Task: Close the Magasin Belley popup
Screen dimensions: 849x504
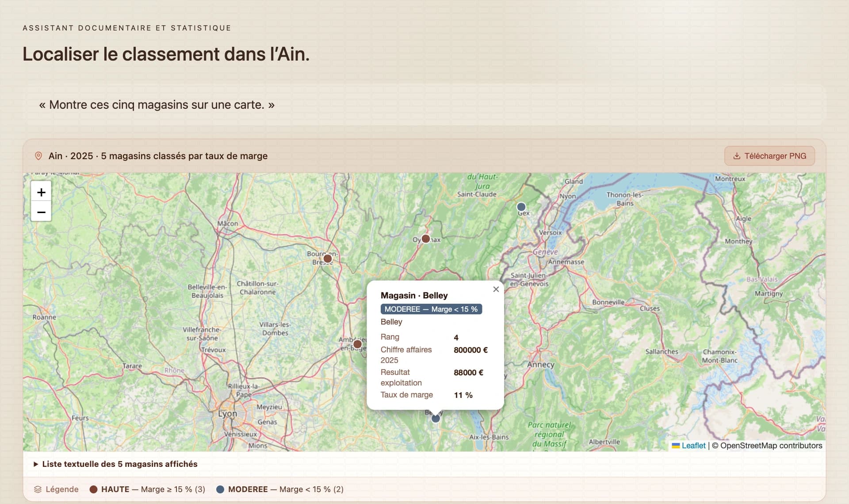Action: [x=496, y=289]
